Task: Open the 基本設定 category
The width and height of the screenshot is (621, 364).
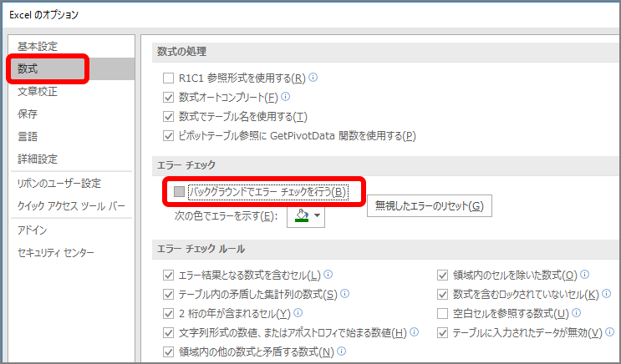Action: pyautogui.click(x=38, y=46)
